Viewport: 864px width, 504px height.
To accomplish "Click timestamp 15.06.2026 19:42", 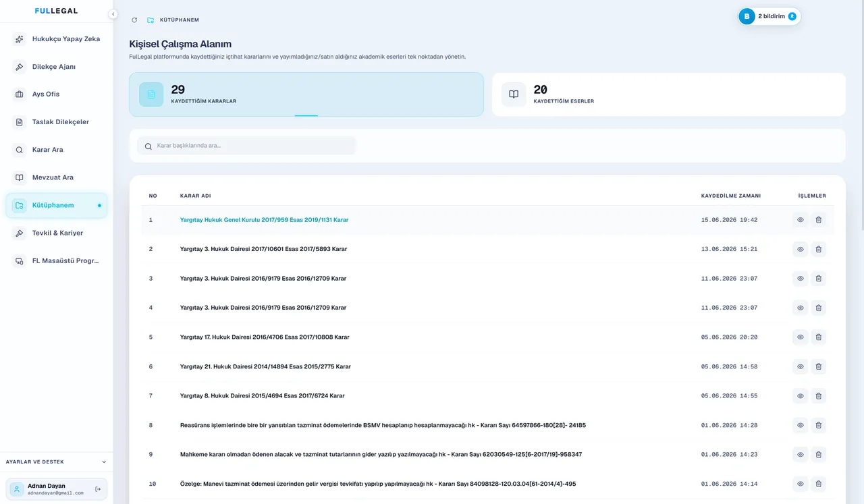I will pos(729,220).
